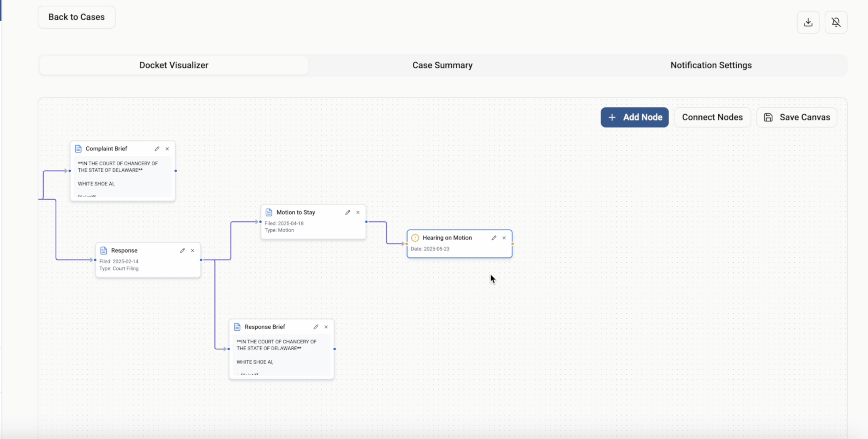The width and height of the screenshot is (868, 439).
Task: Click the 'Filed: 2025-04-18' text
Action: point(284,224)
